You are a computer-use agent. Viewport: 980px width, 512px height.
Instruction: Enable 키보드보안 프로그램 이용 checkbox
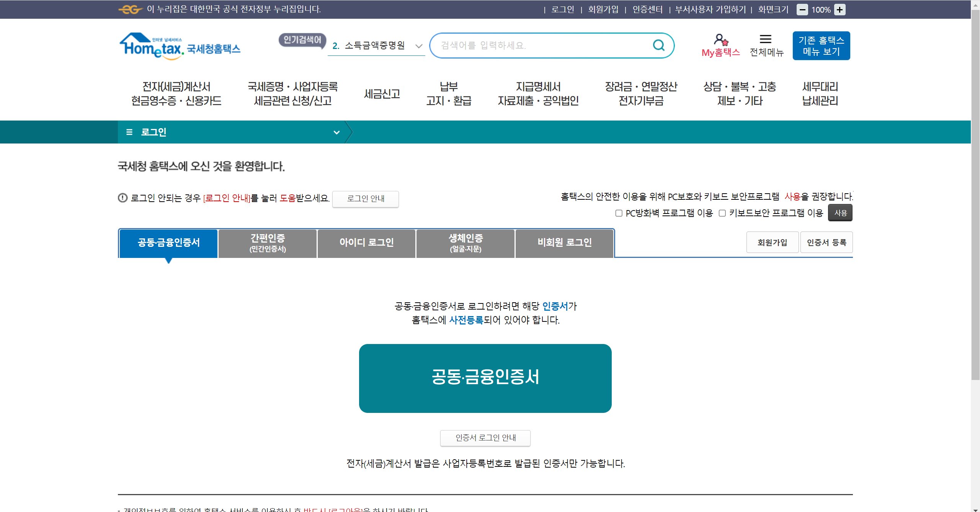click(722, 213)
